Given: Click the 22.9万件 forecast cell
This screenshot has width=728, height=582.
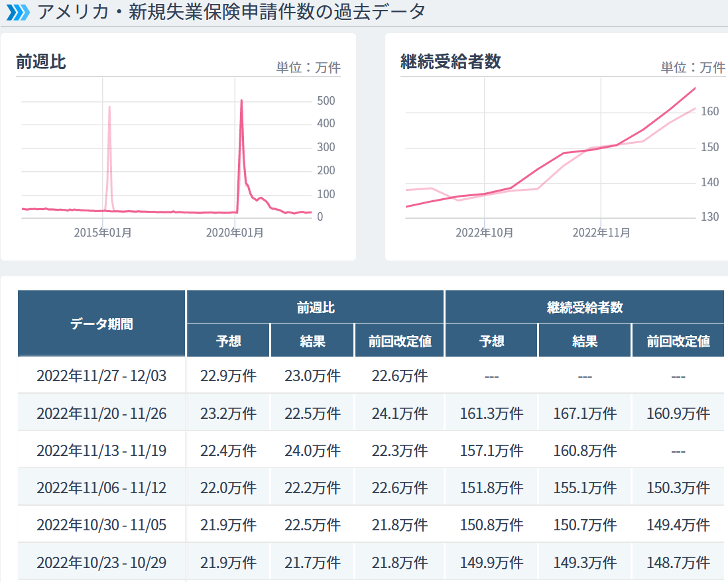Looking at the screenshot, I should point(228,375).
